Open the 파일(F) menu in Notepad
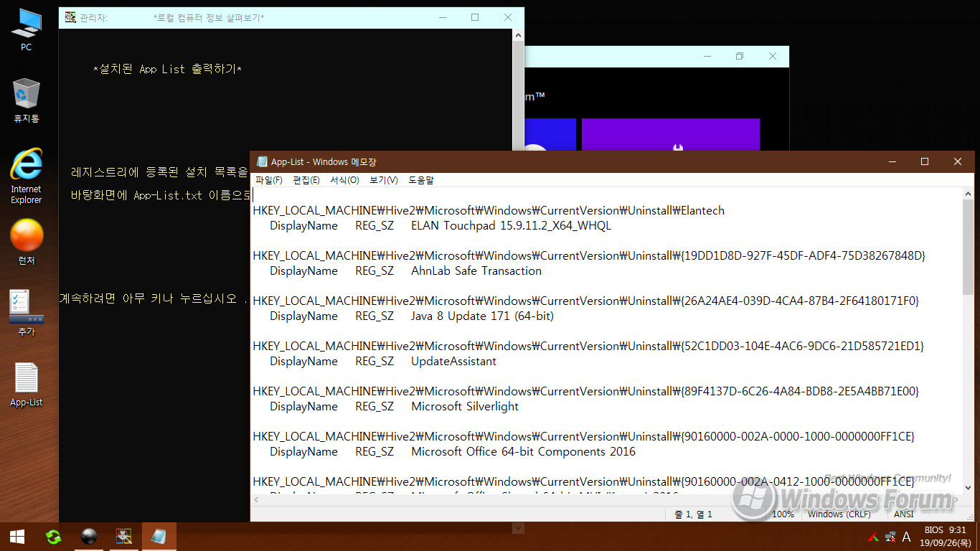The height and width of the screenshot is (551, 980). click(269, 180)
